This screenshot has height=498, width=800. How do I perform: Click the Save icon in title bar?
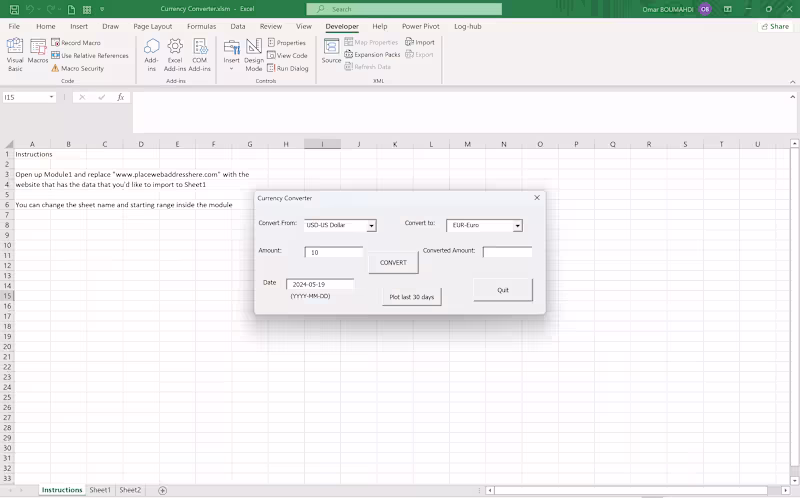tap(14, 9)
